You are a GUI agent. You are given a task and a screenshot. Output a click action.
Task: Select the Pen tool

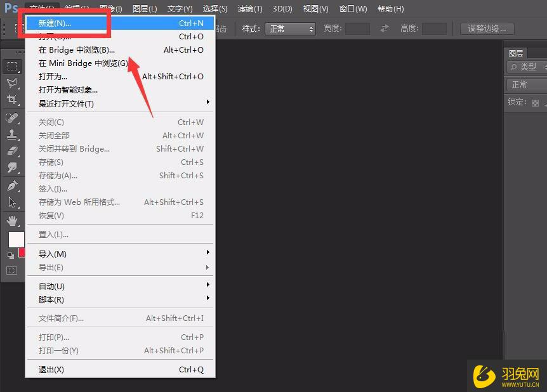[x=11, y=187]
